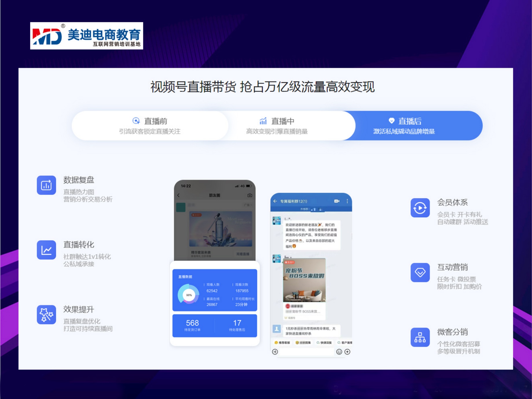
Task: Click the 直播转化 line graph icon
Action: (x=46, y=250)
